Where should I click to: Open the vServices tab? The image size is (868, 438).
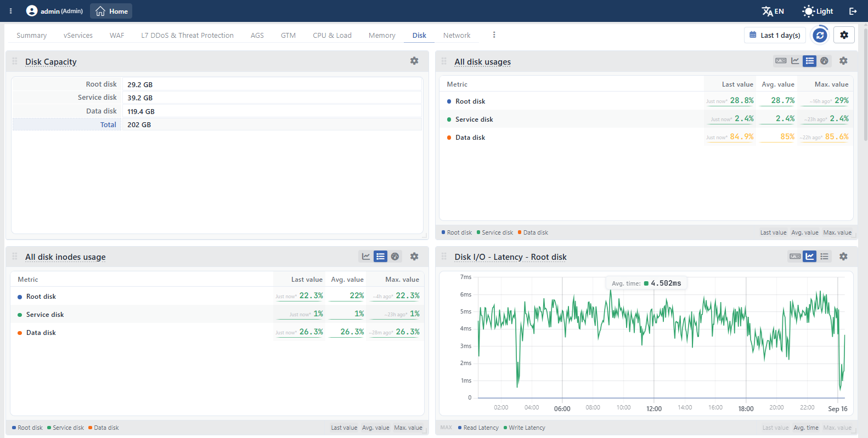point(78,36)
